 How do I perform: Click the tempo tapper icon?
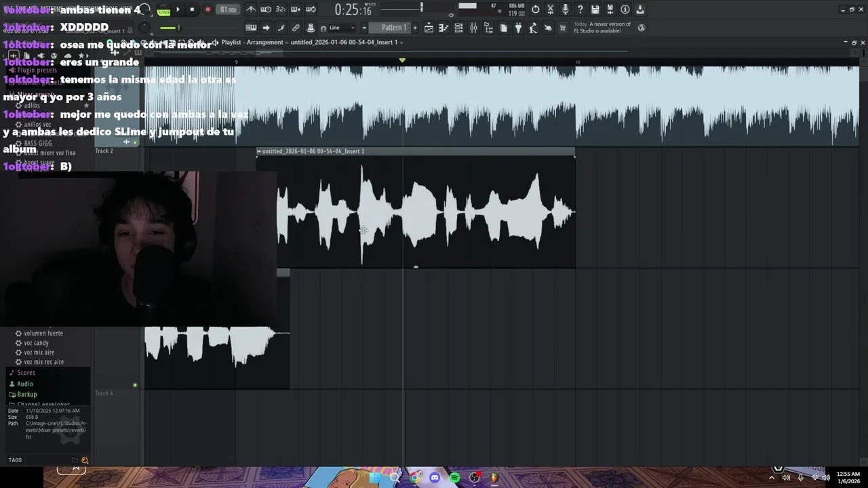[x=533, y=28]
